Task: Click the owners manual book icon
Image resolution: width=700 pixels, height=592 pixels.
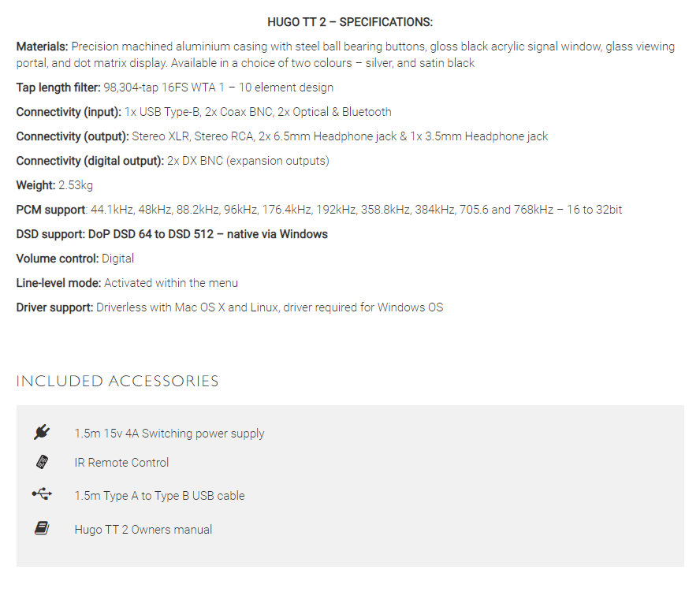Action: (x=42, y=529)
